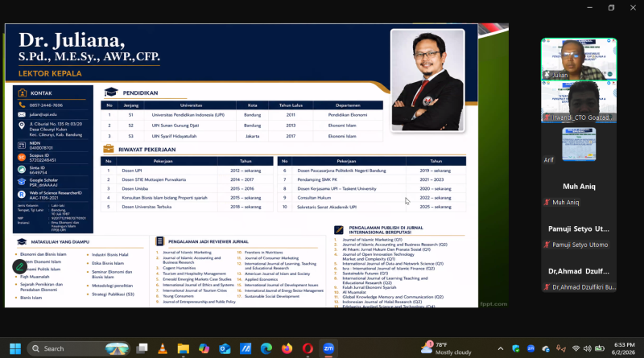Click the 'Fiqh Muamalah' course item
This screenshot has width=644, height=358.
[x=35, y=277]
